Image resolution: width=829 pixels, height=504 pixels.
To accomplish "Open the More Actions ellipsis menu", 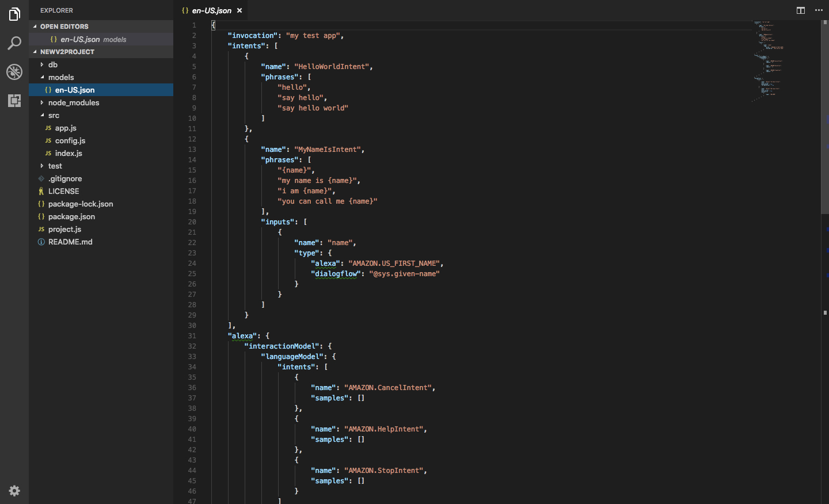I will (819, 10).
